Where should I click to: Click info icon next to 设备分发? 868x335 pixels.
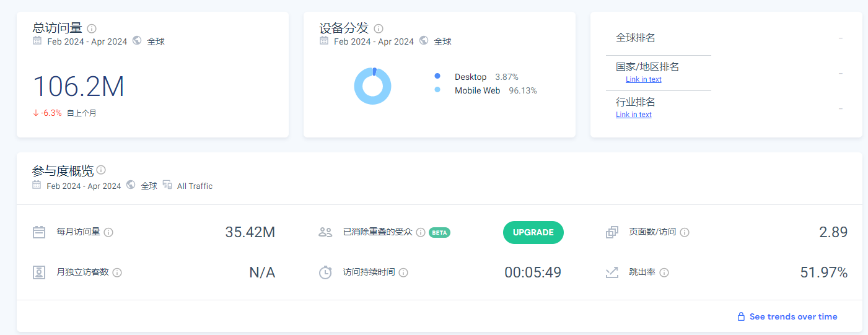click(x=379, y=28)
